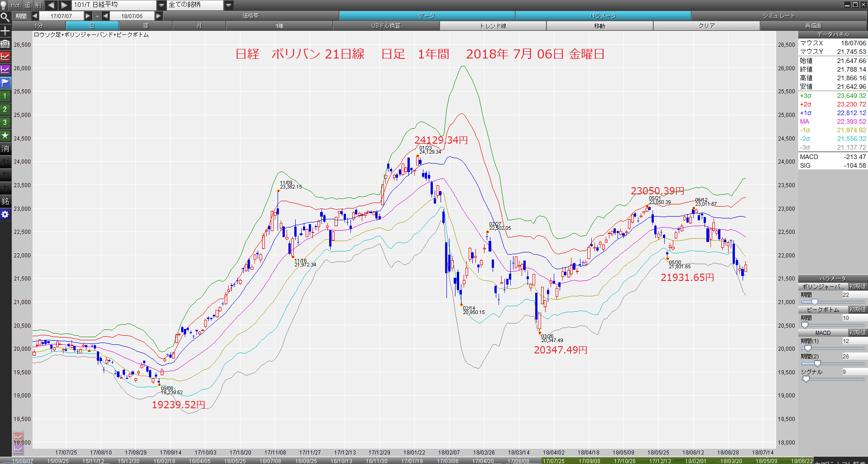The image size is (868, 464).
Task: Click the 削 delete button
Action: click(38, 5)
